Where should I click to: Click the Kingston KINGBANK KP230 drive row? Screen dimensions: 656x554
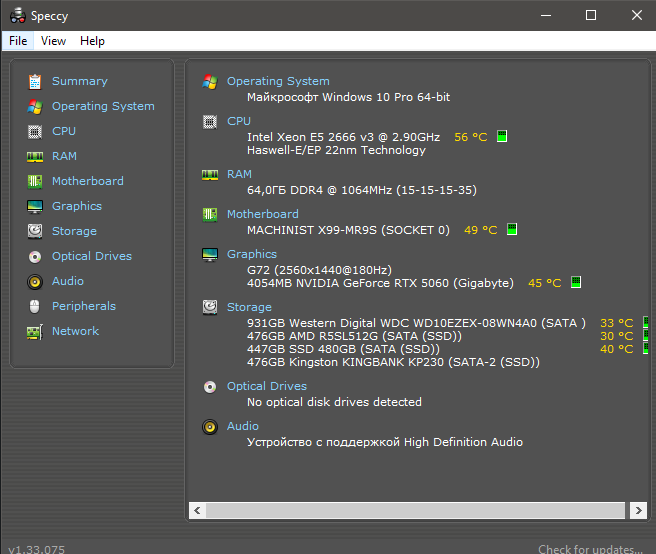[393, 362]
